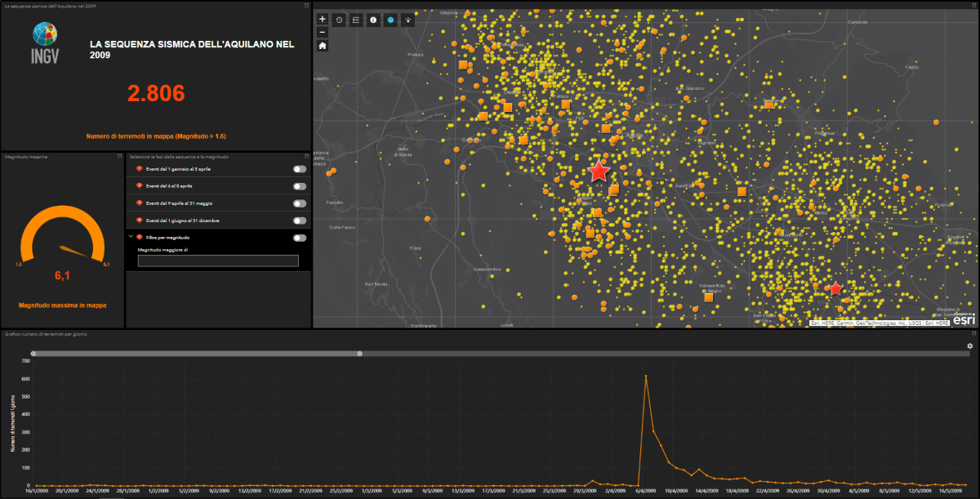Switch on 'Eventi dal 9 aprile al 31 maggio'
The height and width of the screenshot is (499, 980).
point(300,203)
